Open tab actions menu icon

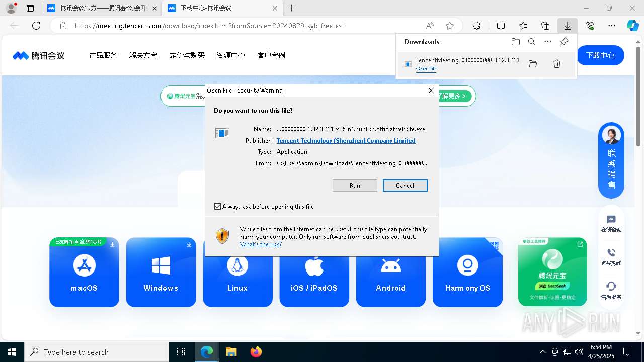30,8
